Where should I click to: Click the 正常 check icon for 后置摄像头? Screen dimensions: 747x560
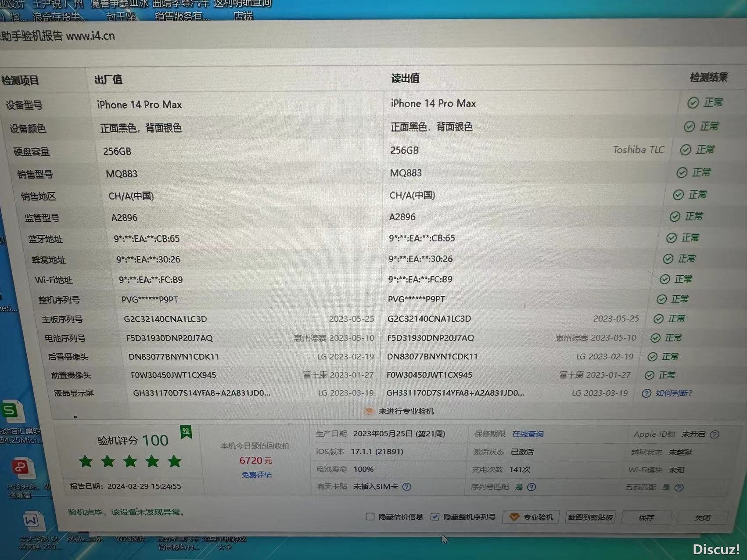(652, 357)
